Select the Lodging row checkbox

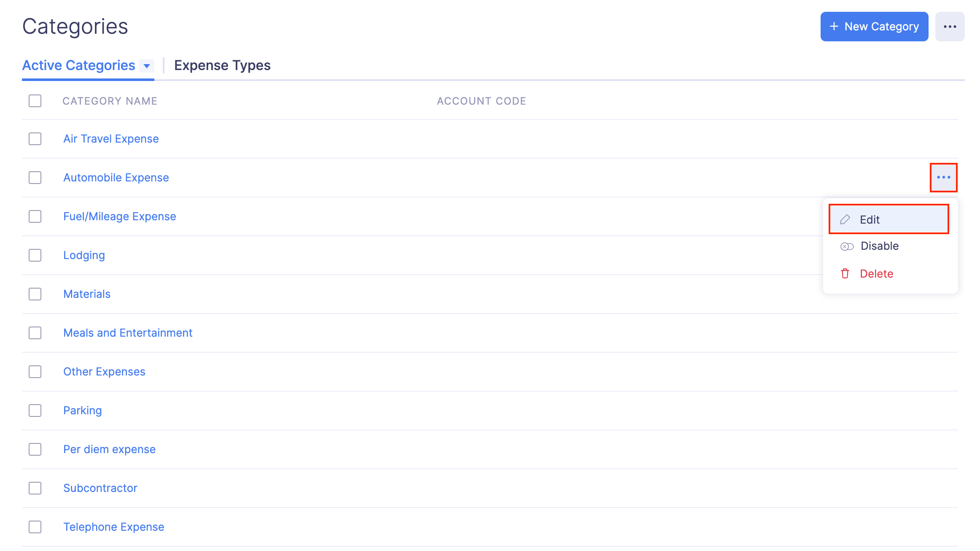click(x=35, y=255)
